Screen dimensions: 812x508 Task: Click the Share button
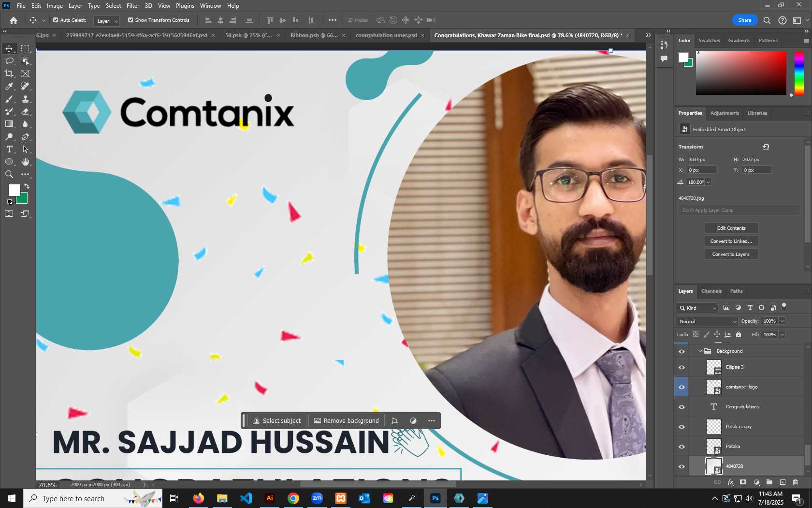[745, 20]
